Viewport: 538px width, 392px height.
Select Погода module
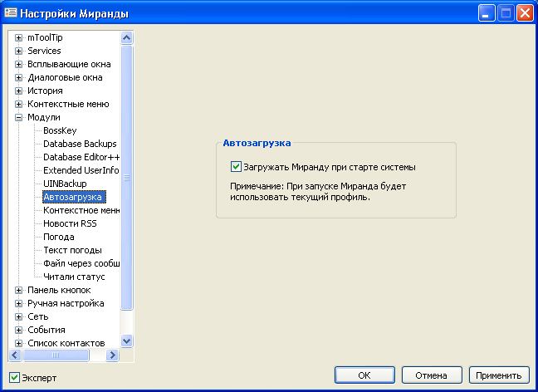point(59,238)
